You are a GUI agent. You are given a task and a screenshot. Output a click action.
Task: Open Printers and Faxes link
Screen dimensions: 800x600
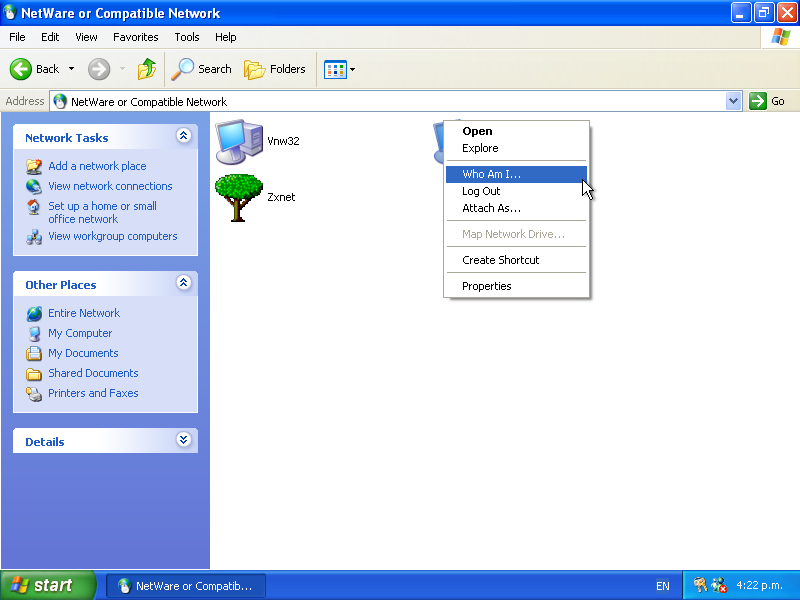coord(93,393)
